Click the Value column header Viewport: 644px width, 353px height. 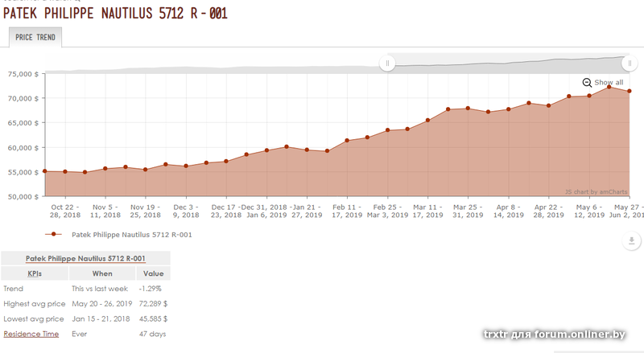pos(153,273)
